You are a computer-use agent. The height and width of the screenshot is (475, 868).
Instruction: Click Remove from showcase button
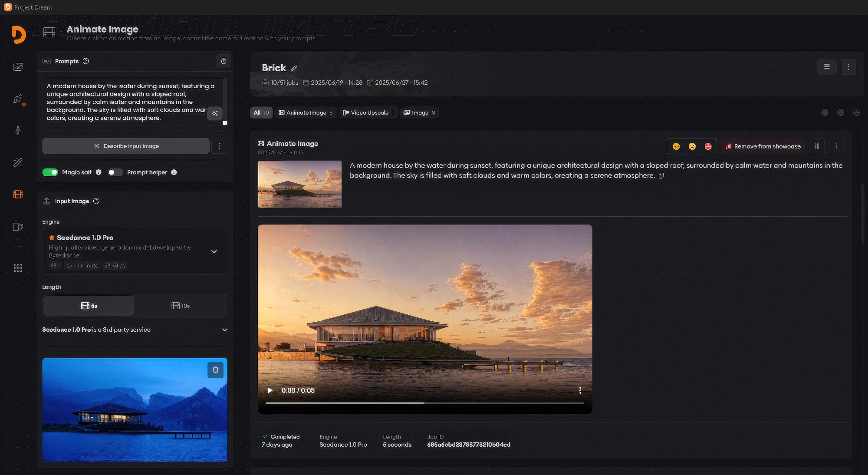click(763, 146)
